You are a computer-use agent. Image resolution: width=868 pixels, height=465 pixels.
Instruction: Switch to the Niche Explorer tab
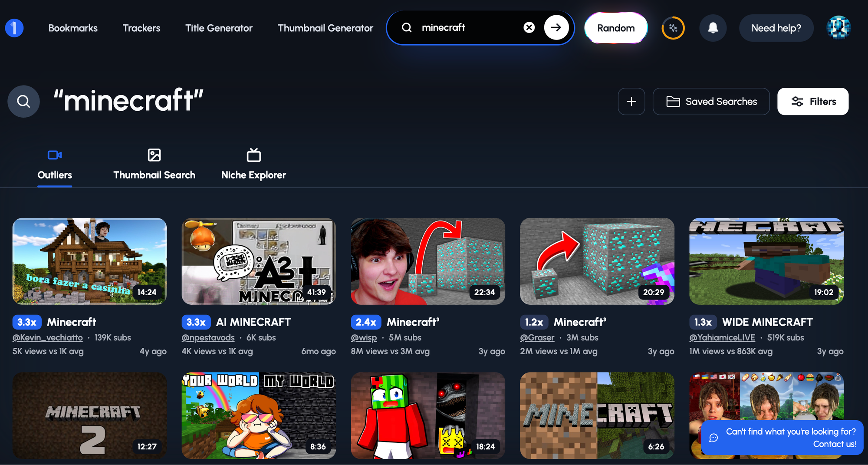coord(253,165)
